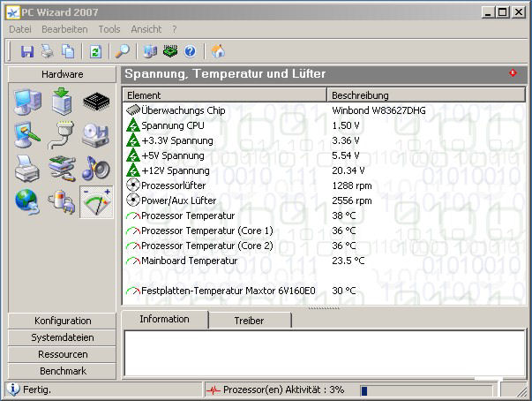This screenshot has width=532, height=401.
Task: Click the pane splitter grip below list
Action: 324,308
